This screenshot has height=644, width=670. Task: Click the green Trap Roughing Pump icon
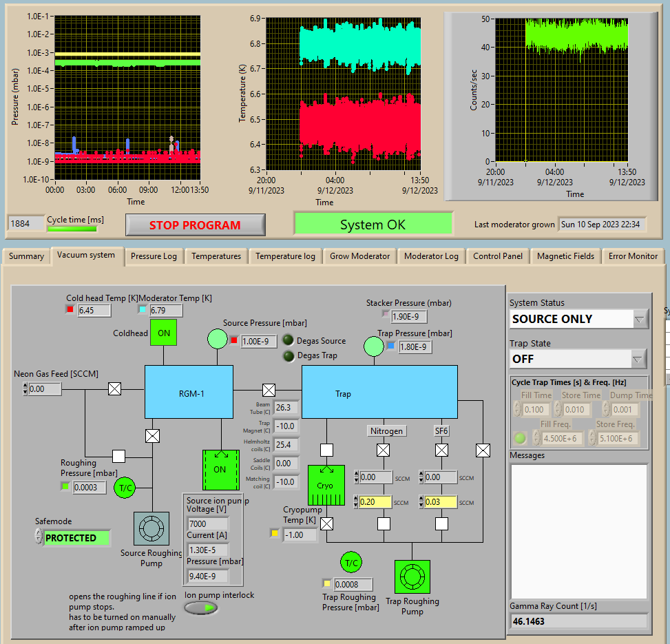pyautogui.click(x=412, y=577)
